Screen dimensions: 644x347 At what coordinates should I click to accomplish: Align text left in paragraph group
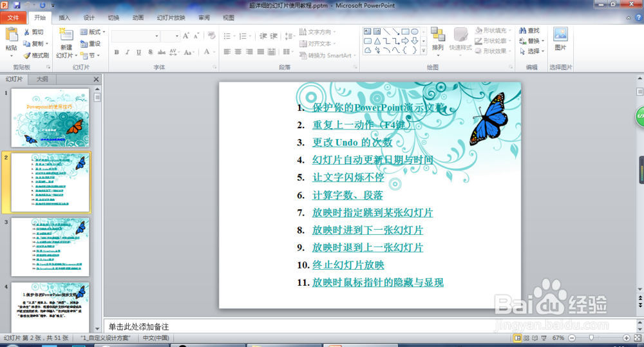(x=227, y=52)
